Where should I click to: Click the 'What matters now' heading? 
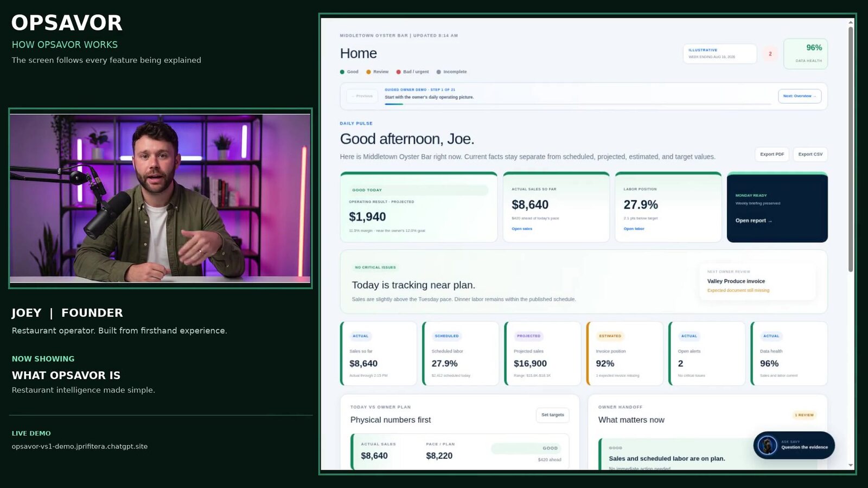[x=631, y=420]
